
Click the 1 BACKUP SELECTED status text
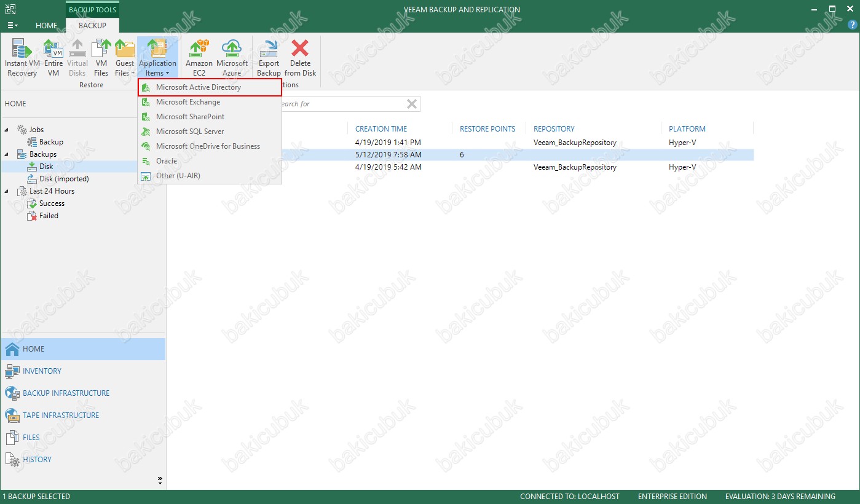pos(36,497)
